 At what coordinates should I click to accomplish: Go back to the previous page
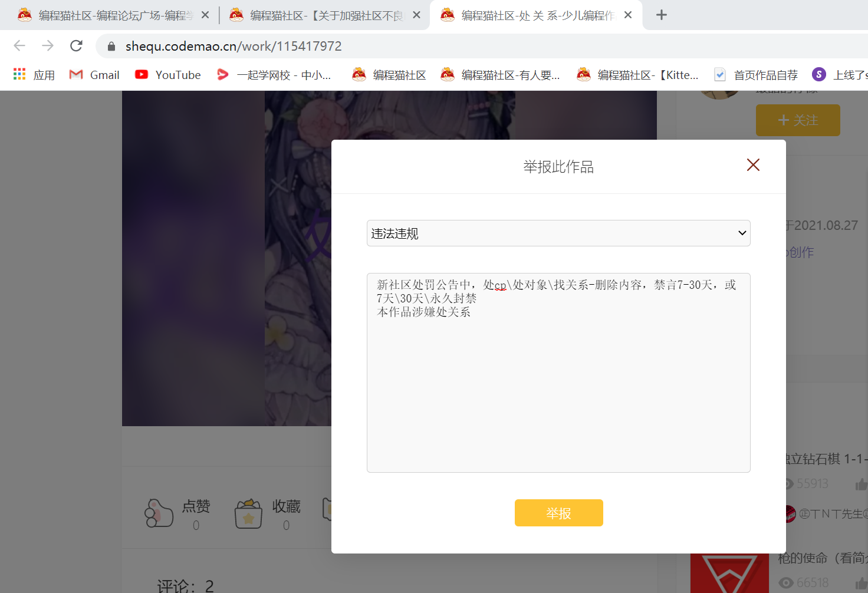19,46
